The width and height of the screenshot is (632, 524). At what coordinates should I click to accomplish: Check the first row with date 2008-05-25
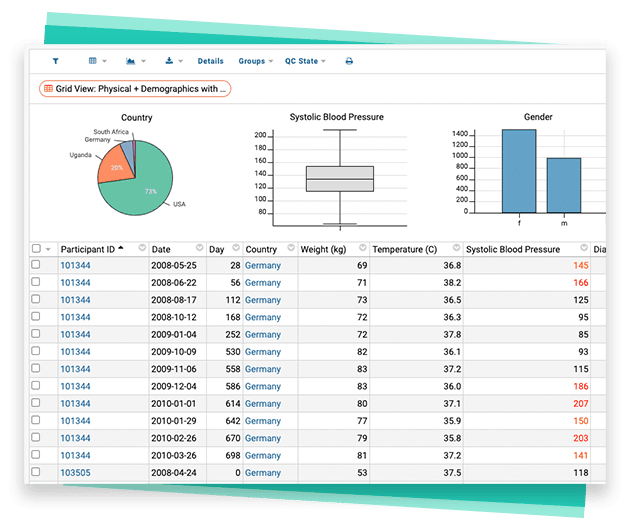pos(37,266)
